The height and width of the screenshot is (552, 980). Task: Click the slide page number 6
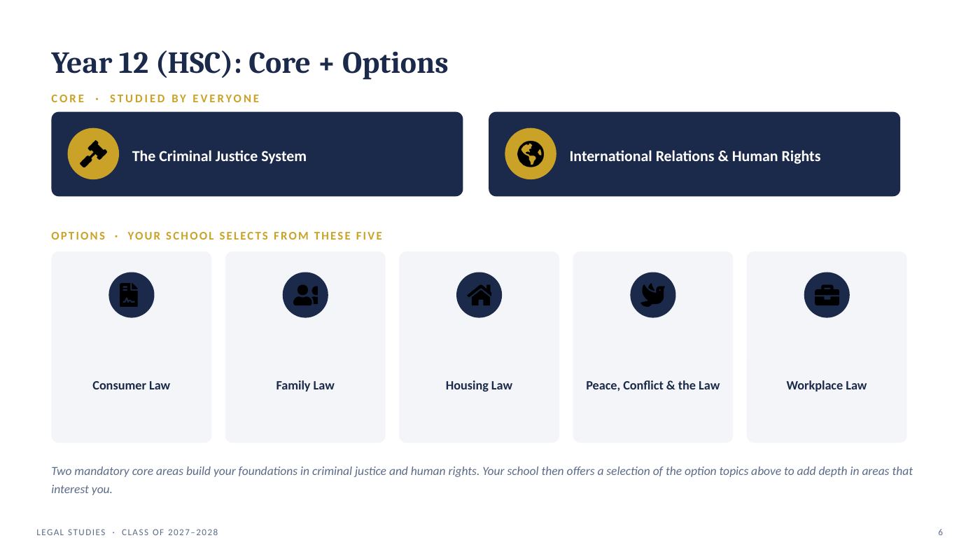tap(941, 532)
